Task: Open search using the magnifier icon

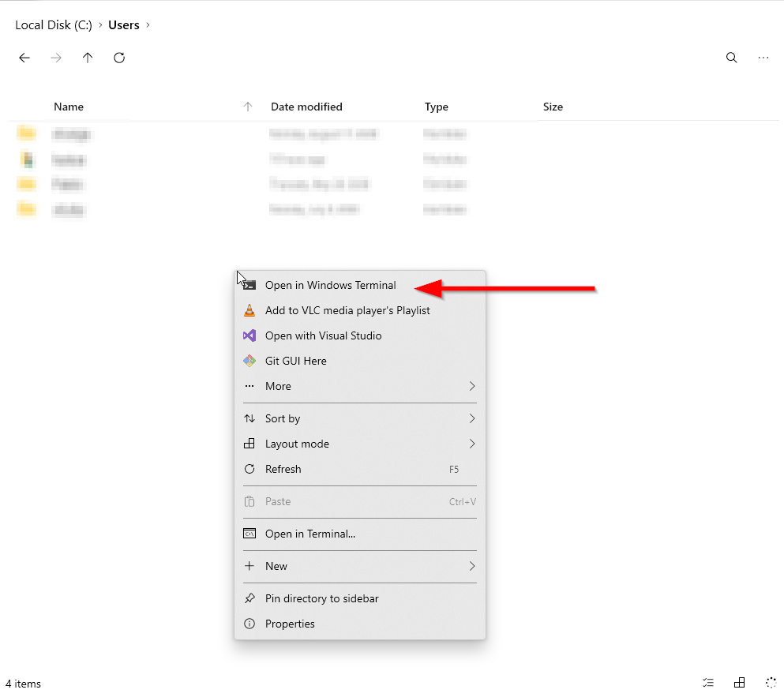Action: pyautogui.click(x=731, y=58)
